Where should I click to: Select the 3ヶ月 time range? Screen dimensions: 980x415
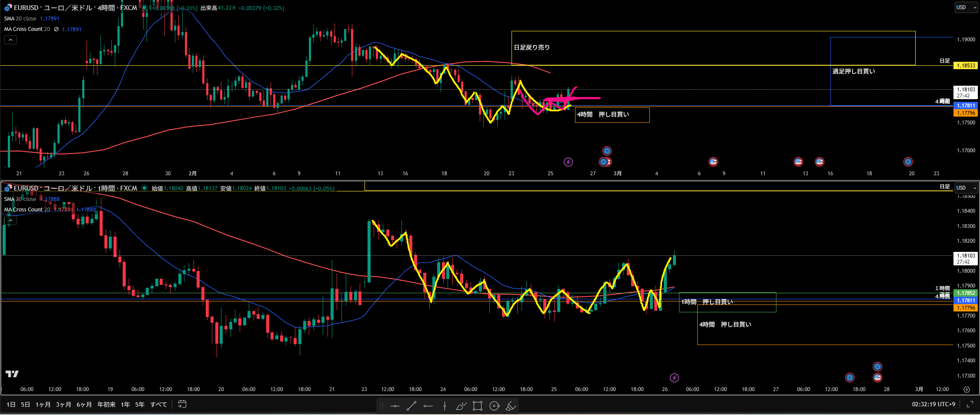pyautogui.click(x=64, y=405)
